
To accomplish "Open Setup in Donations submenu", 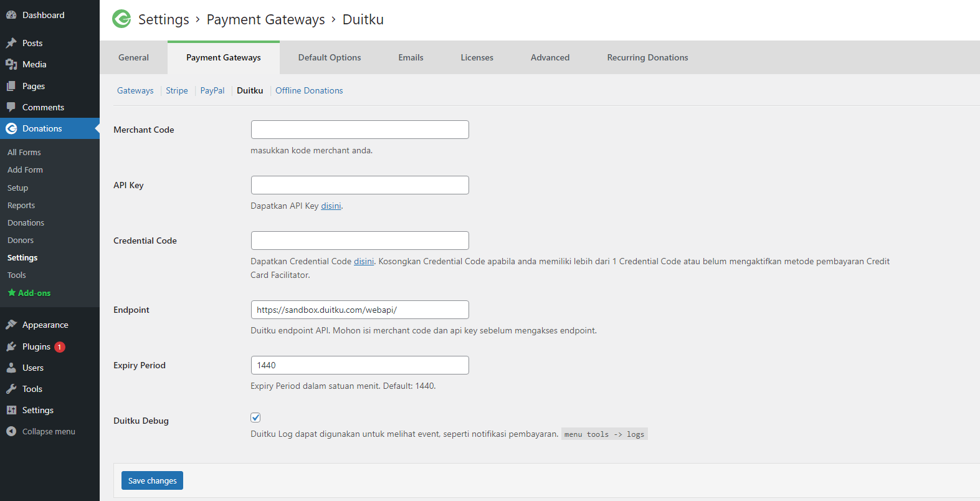I will click(17, 188).
